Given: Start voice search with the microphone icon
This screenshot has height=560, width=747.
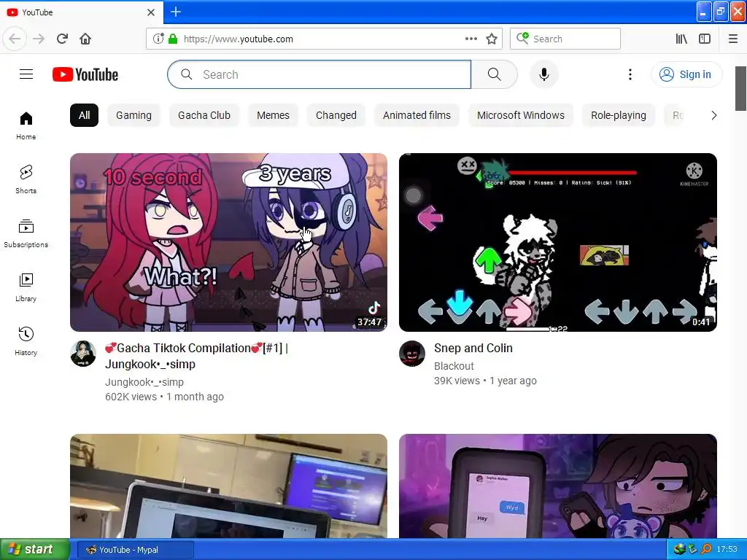Looking at the screenshot, I should tap(544, 74).
